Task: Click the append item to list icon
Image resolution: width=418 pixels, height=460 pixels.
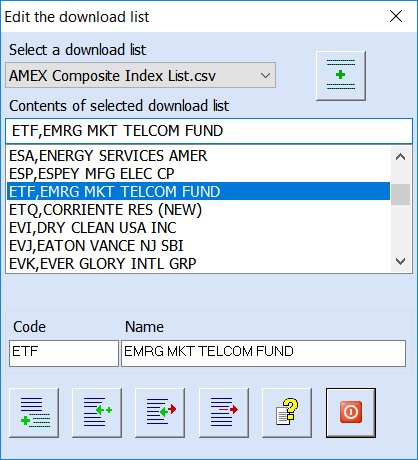Action: [x=34, y=413]
